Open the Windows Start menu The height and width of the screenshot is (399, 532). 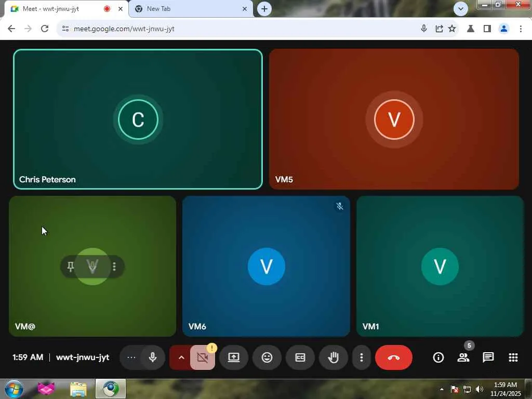(14, 389)
